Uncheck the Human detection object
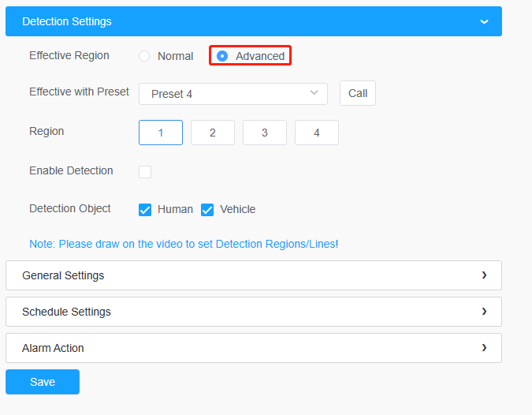Screen dimensions: 532x415 pyautogui.click(x=145, y=210)
